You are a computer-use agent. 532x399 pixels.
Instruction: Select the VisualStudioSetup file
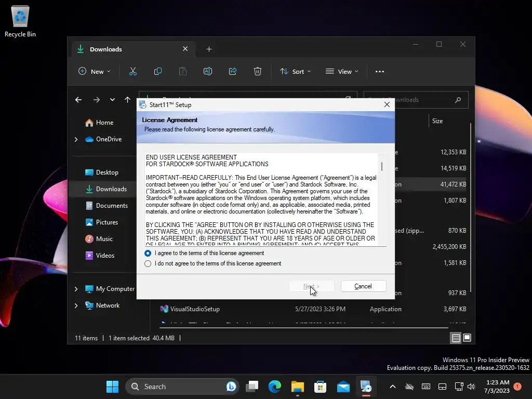(194, 309)
